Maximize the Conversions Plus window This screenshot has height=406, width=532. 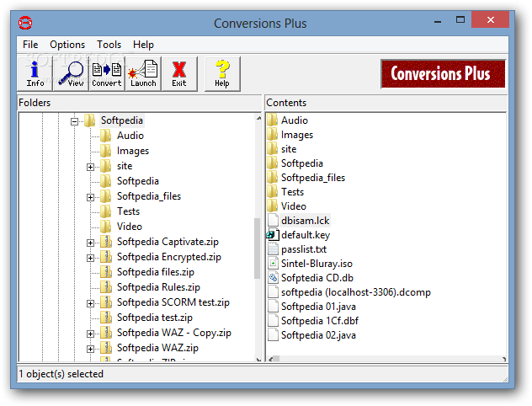[x=460, y=19]
